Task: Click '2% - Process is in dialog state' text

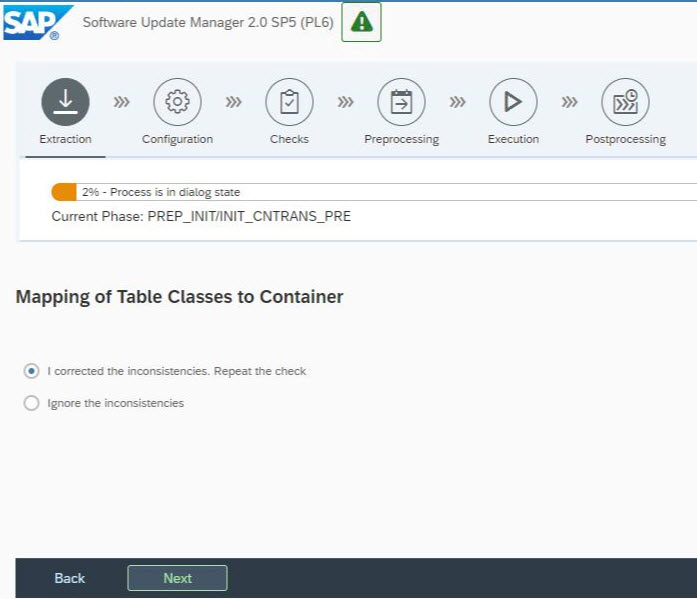Action: click(161, 192)
